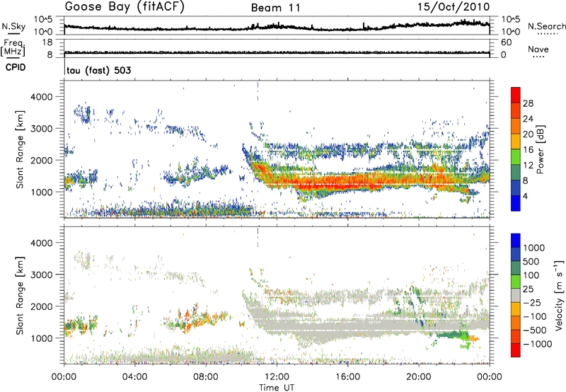Click the '-100' value on Velocity colorbar
This screenshot has width=566, height=392.
535,316
